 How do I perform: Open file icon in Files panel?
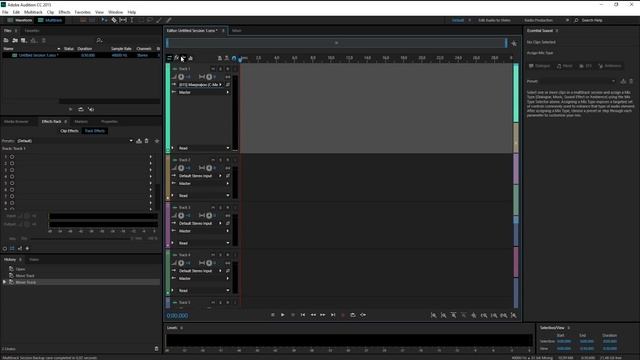(x=6, y=40)
